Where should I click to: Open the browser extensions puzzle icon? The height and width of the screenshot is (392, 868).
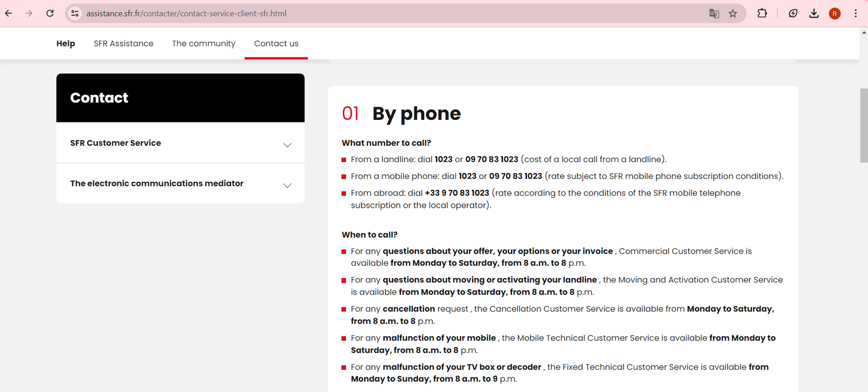coord(762,14)
